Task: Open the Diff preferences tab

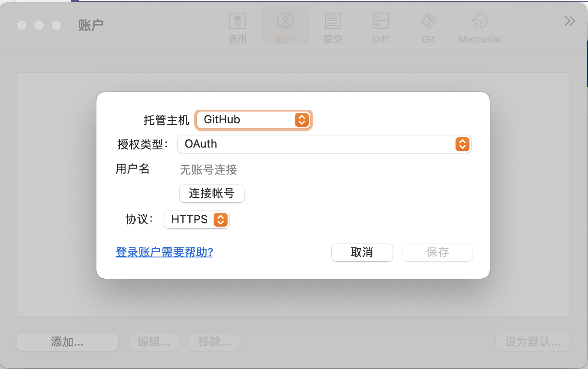Action: [x=380, y=28]
